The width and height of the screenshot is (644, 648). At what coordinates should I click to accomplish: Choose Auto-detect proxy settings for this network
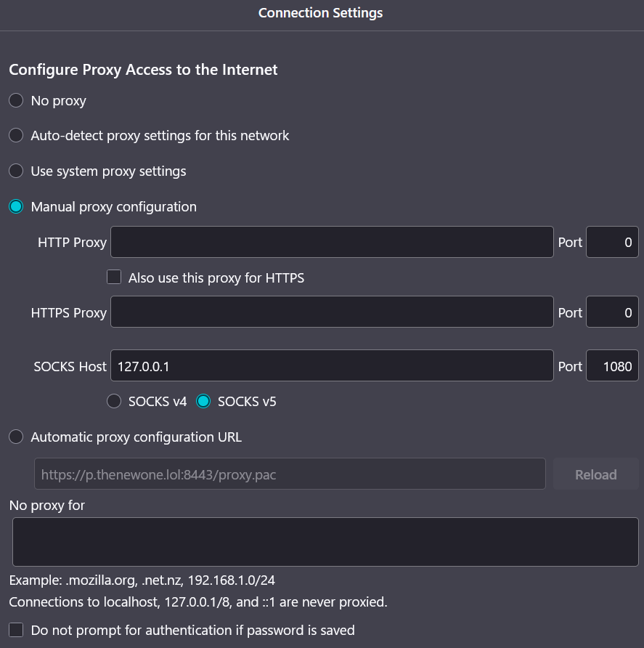[x=16, y=135]
